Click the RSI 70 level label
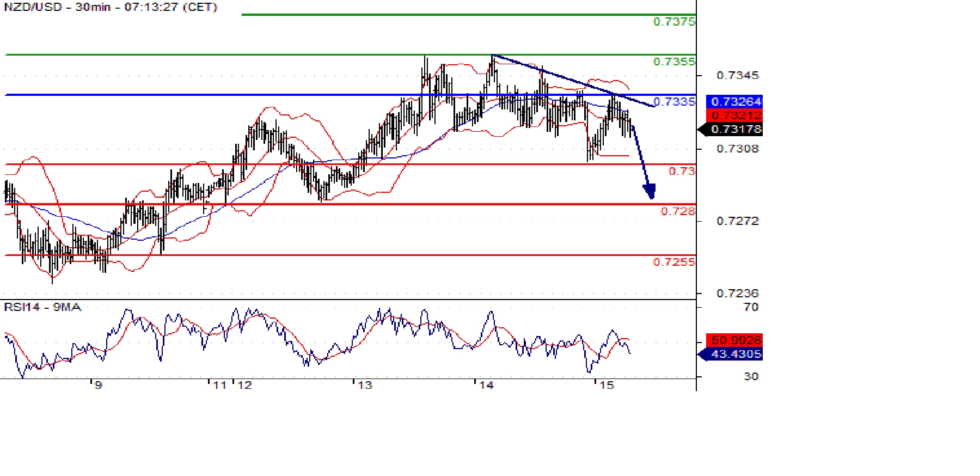980x476 pixels. point(751,307)
